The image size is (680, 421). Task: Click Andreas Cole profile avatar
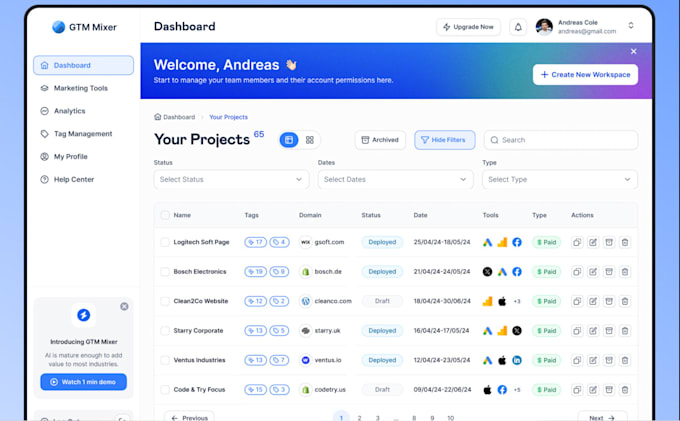click(544, 27)
